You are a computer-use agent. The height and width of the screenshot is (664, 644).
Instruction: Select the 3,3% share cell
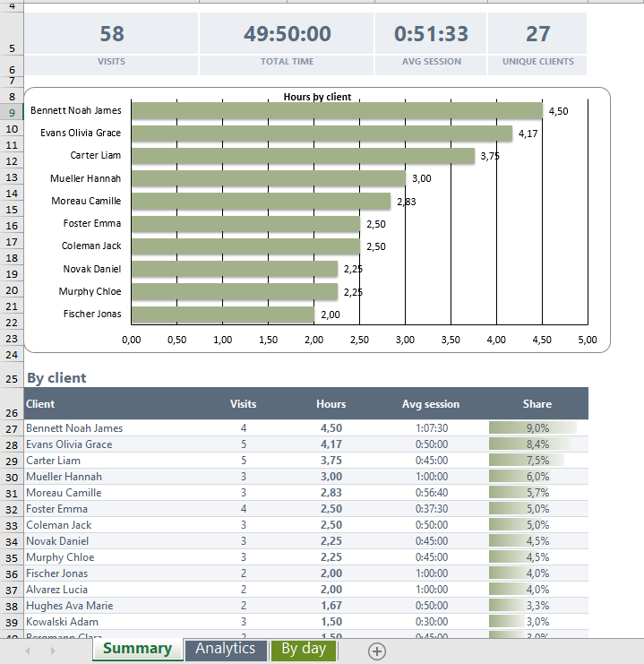pyautogui.click(x=537, y=606)
